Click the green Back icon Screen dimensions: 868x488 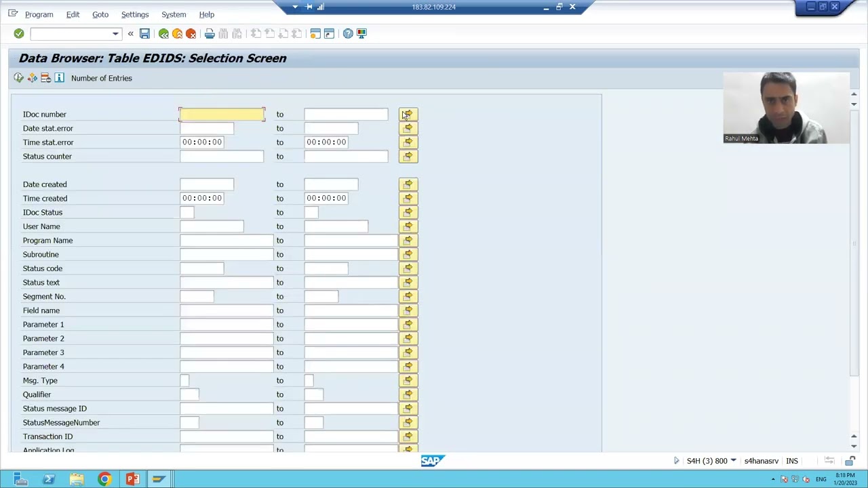tap(163, 33)
